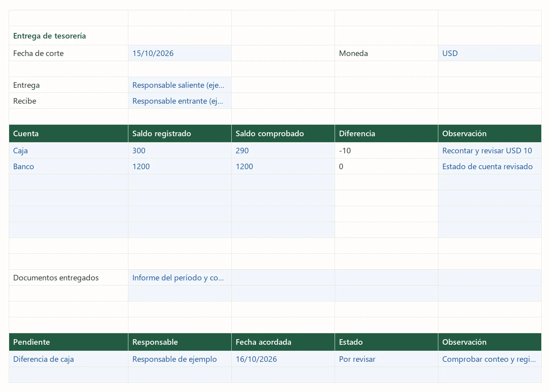Click the 0 difference for Banco

[x=386, y=166]
